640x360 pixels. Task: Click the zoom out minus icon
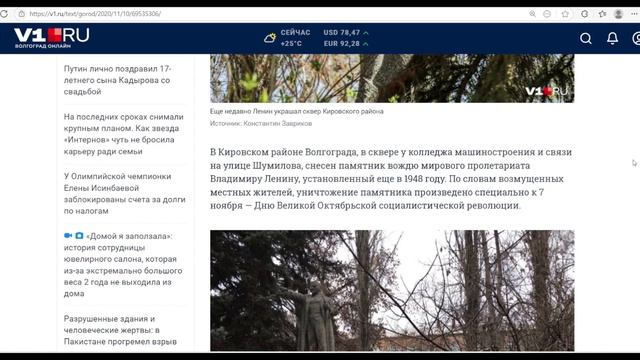point(547,14)
